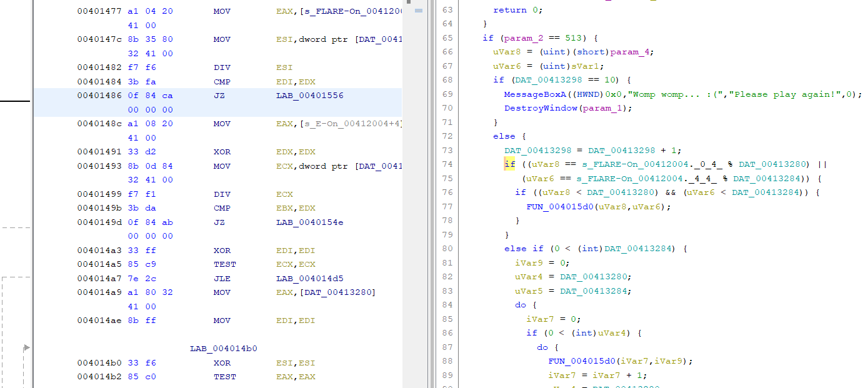Click the listing scrollbar position marker
868x388 pixels.
point(419,11)
